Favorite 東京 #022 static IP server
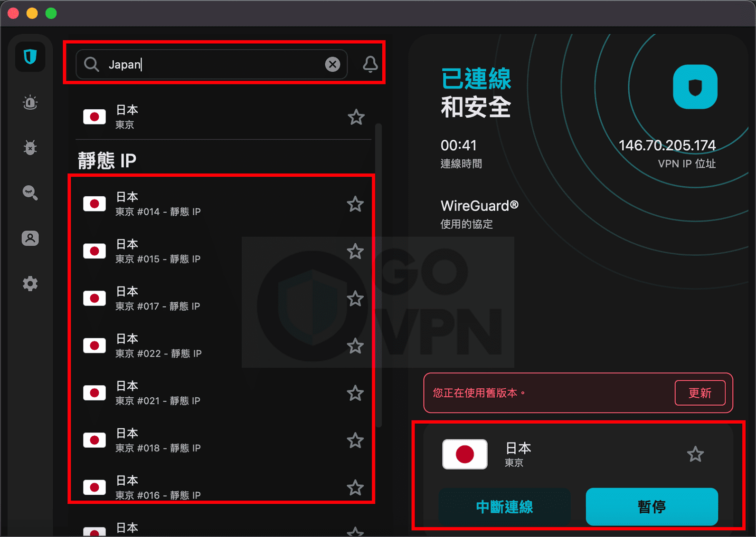The image size is (756, 537). tap(355, 345)
